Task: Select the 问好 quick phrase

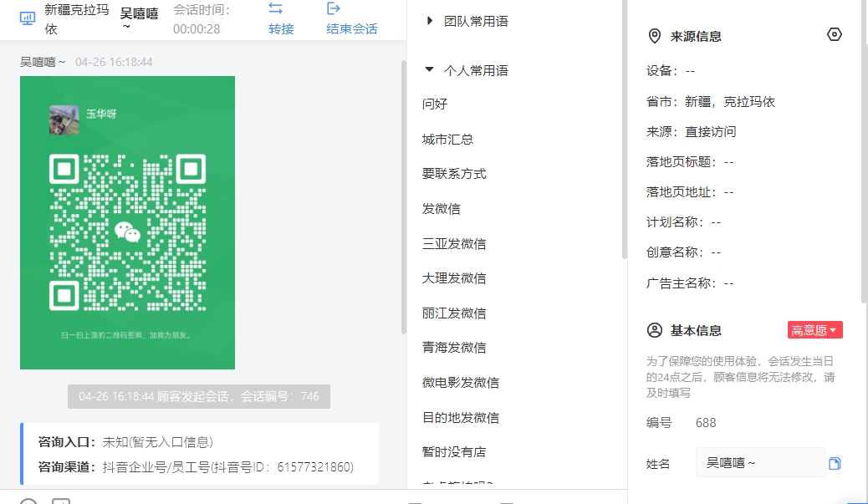Action: pos(435,104)
